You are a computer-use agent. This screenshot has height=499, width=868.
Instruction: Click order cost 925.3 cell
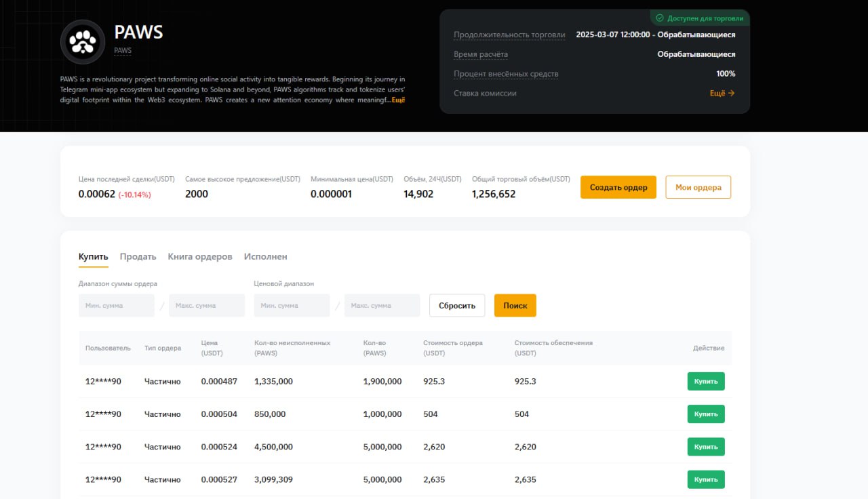click(x=434, y=382)
